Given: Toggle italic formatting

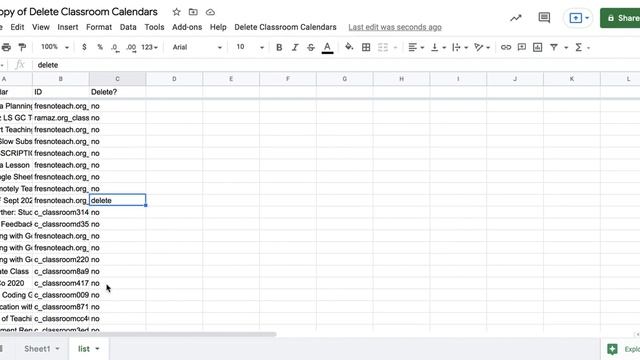Looking at the screenshot, I should (x=295, y=47).
